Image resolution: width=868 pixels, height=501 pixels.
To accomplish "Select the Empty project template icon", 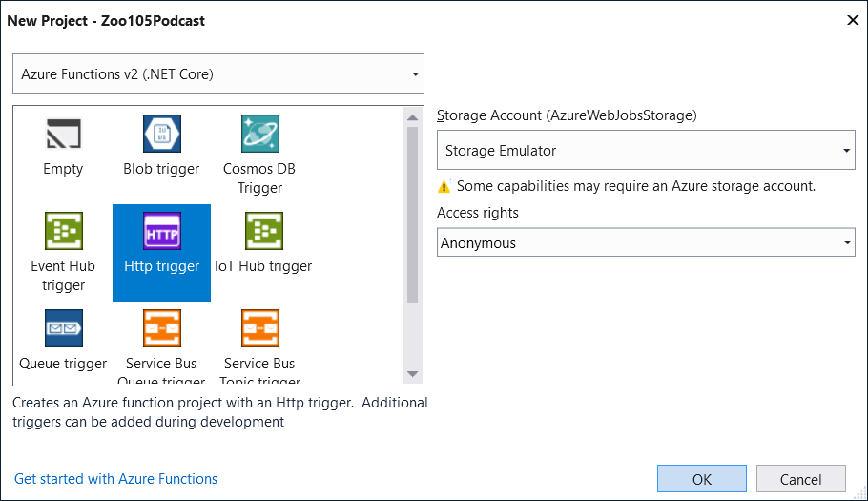I will click(63, 134).
